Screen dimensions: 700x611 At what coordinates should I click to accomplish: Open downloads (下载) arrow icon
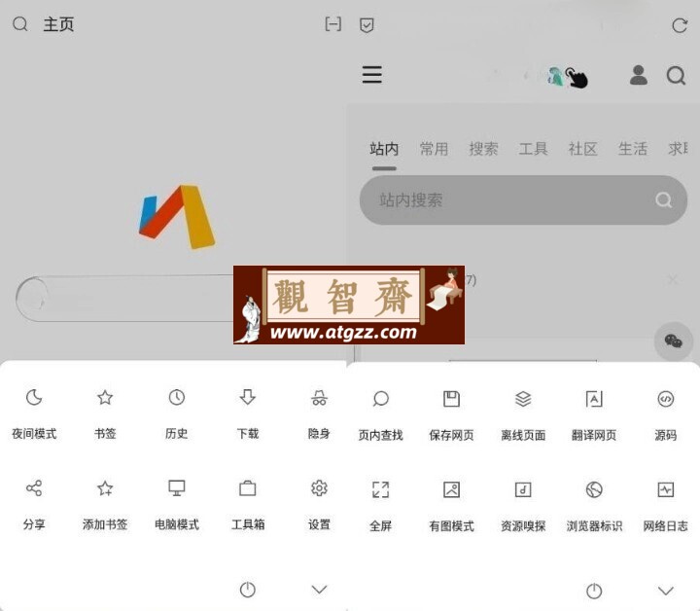coord(247,397)
